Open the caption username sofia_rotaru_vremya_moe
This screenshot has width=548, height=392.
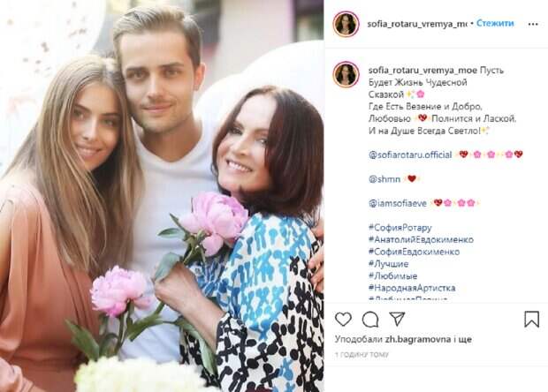(x=422, y=70)
